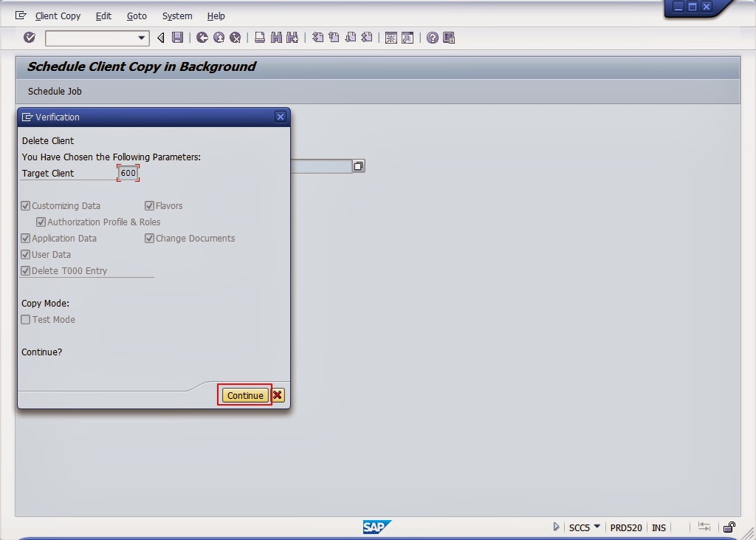The height and width of the screenshot is (540, 756).
Task: Click the Save icon in the toolbar
Action: point(176,38)
